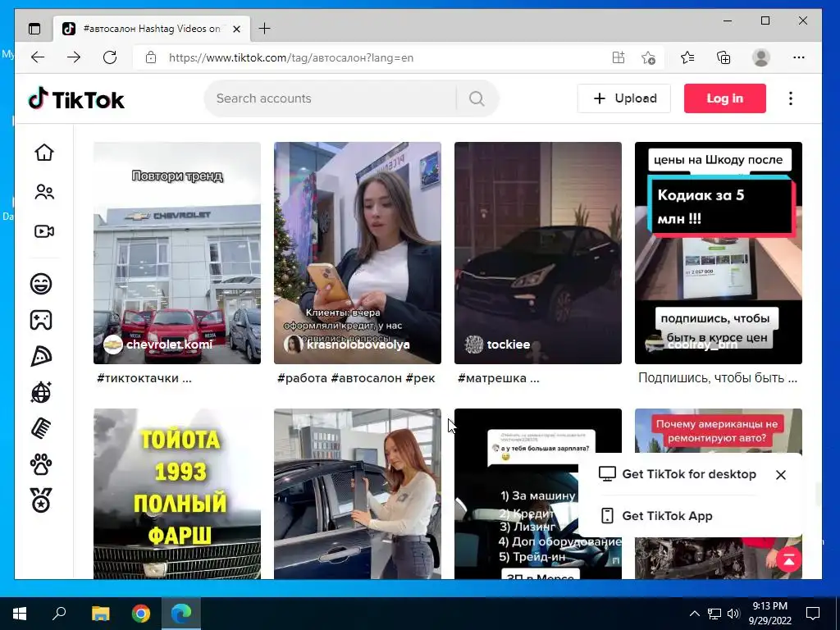This screenshot has height=630, width=840.
Task: Open the tab actions menu icon
Action: pos(34,29)
